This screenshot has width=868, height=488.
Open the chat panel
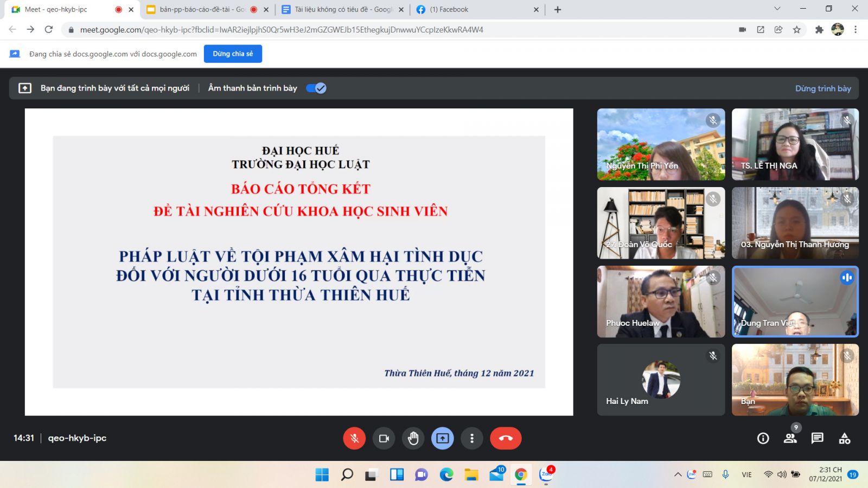click(817, 438)
